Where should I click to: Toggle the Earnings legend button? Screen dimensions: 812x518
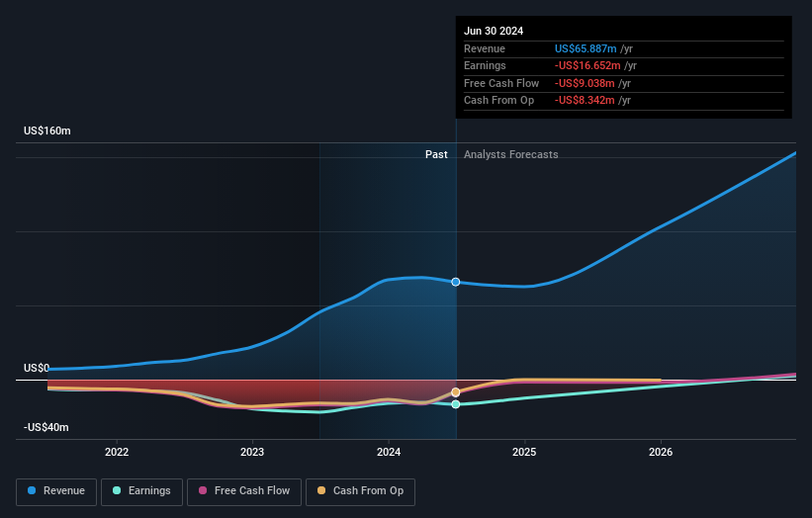coord(141,491)
